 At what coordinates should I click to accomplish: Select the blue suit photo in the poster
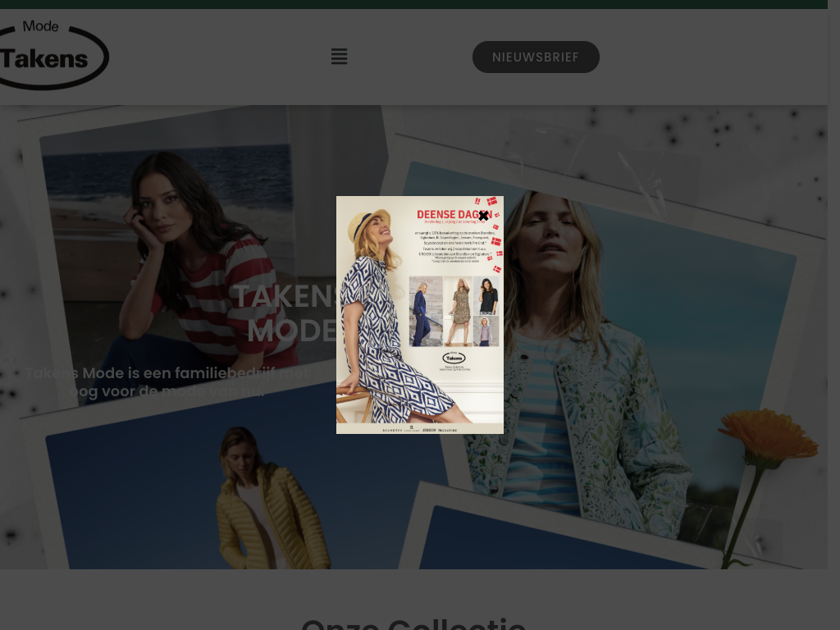pyautogui.click(x=426, y=311)
